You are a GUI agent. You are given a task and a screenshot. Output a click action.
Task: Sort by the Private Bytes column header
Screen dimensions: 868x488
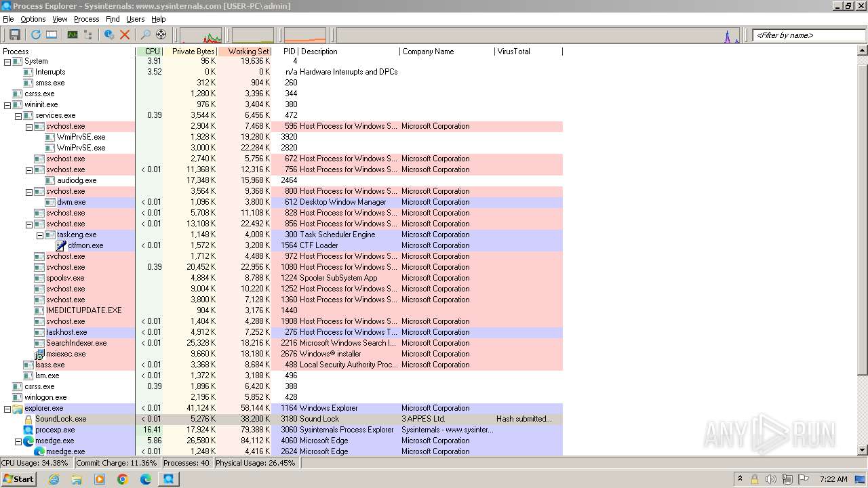point(190,52)
